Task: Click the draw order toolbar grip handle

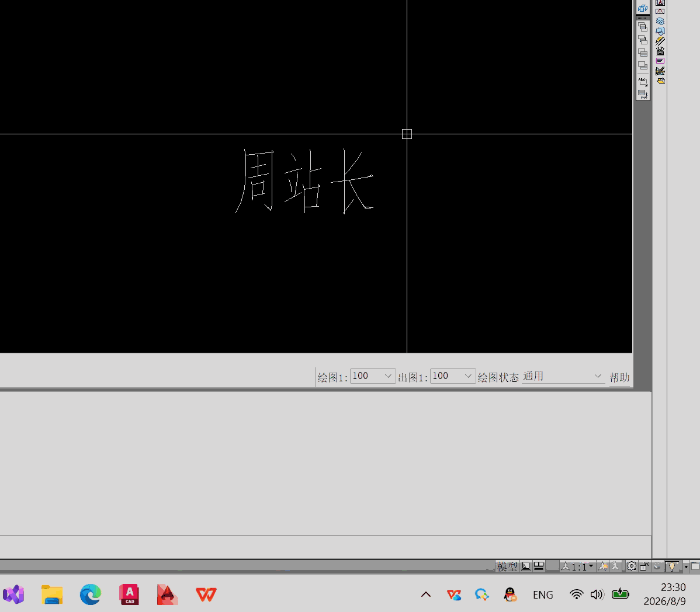Action: click(642, 18)
